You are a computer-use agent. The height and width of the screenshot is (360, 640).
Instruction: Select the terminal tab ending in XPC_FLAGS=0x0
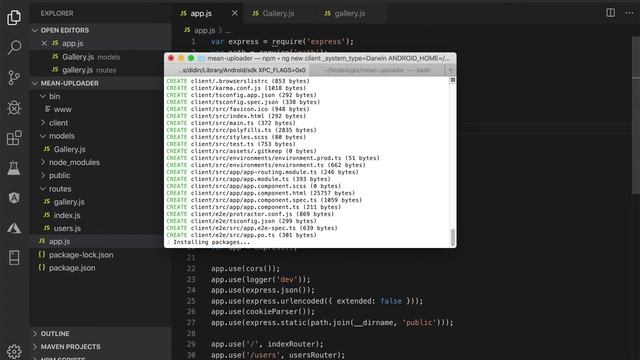pyautogui.click(x=238, y=70)
